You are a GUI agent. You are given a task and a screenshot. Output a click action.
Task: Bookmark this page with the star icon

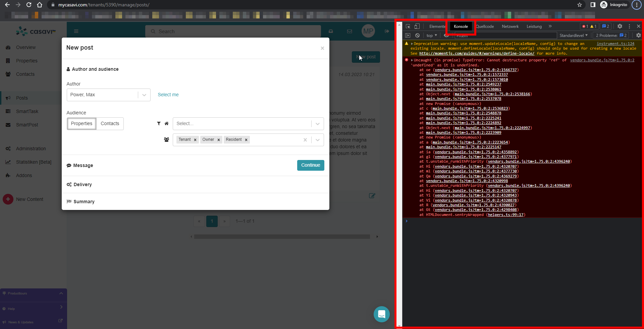point(580,5)
